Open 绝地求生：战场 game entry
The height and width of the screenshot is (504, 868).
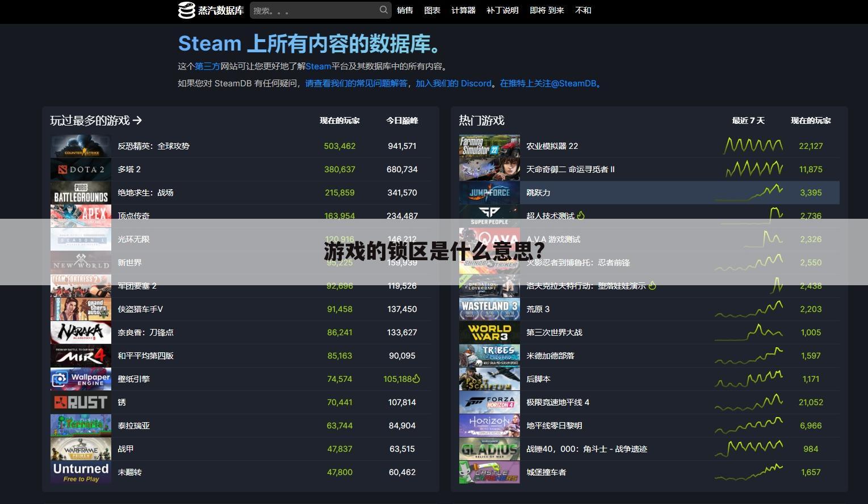click(145, 193)
